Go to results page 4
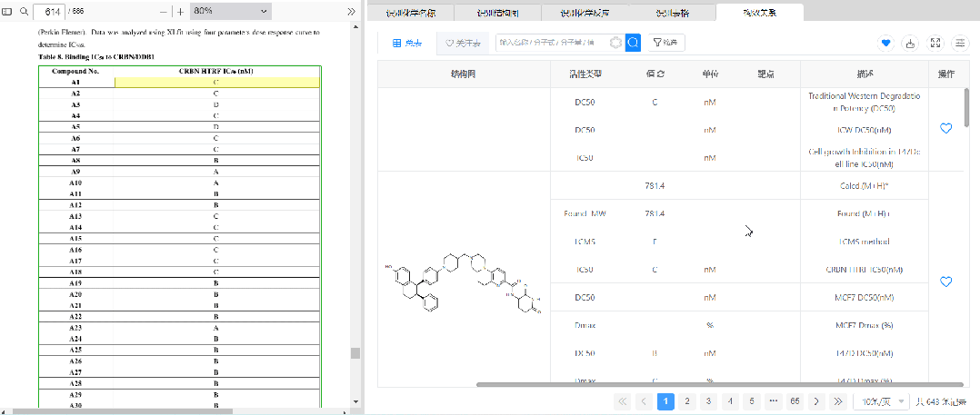This screenshot has height=415, width=980. (x=730, y=401)
